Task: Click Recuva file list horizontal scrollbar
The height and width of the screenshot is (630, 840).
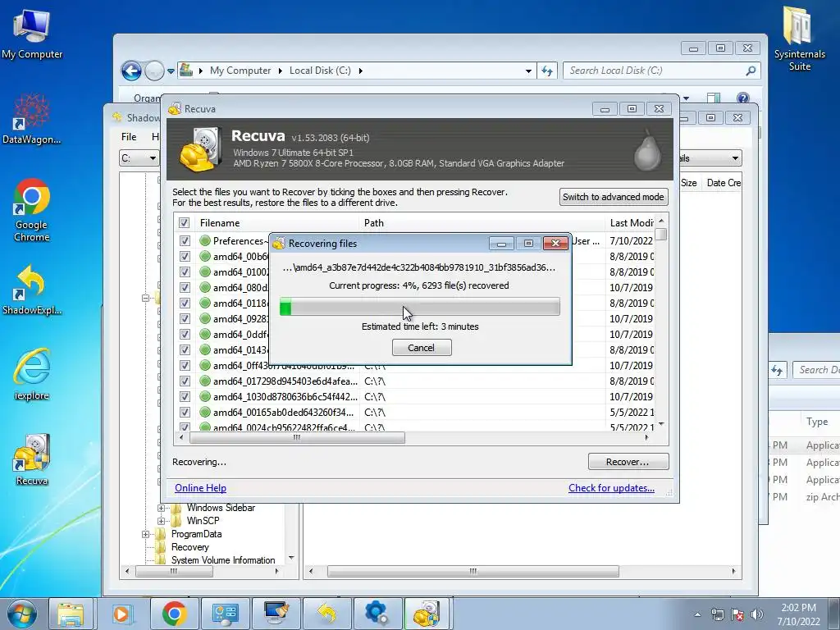Action: (297, 438)
